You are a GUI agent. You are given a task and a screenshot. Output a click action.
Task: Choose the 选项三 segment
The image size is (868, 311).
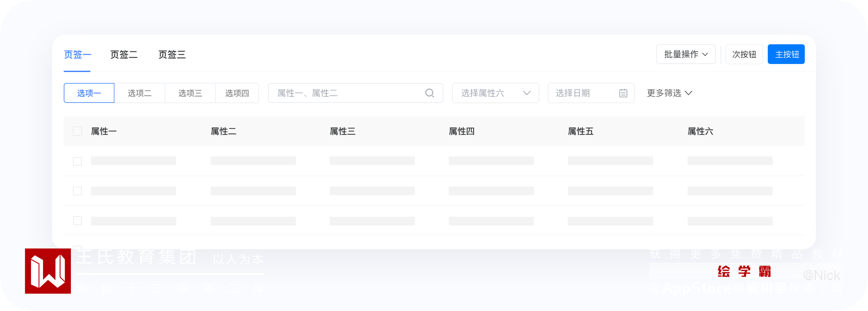(190, 93)
